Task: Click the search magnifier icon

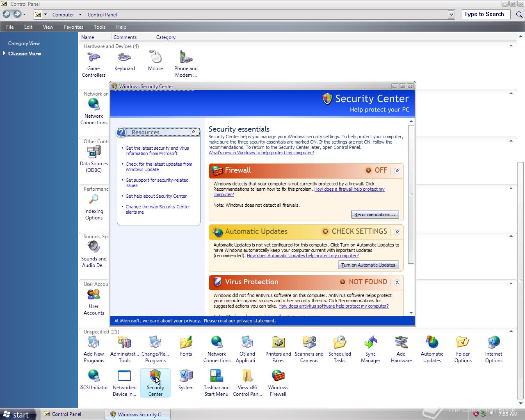Action: click(x=519, y=15)
